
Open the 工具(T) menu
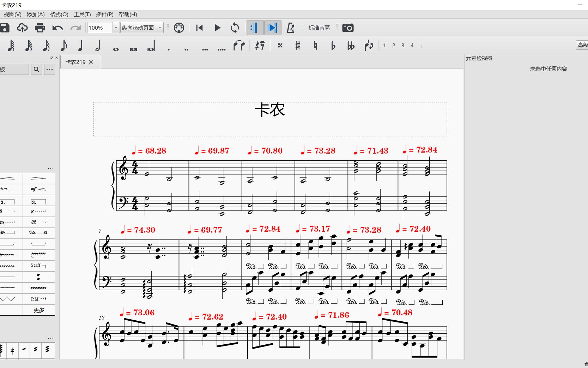[82, 14]
